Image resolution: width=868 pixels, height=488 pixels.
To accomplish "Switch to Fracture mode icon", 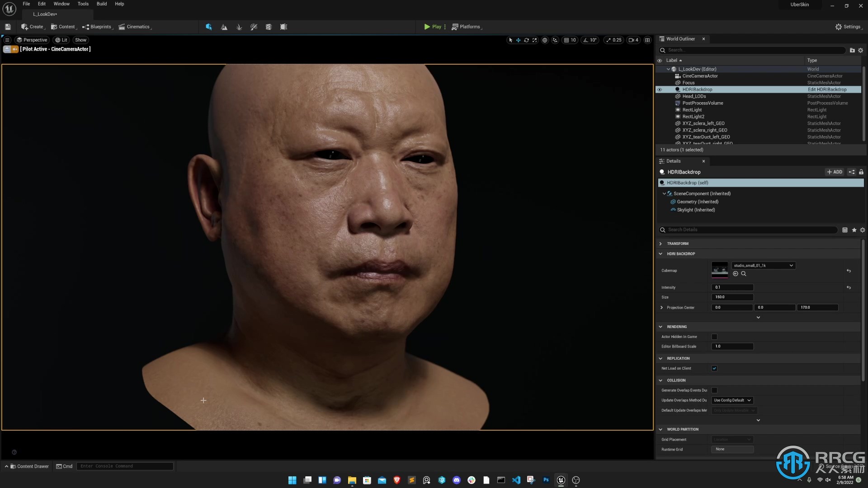I will (269, 27).
